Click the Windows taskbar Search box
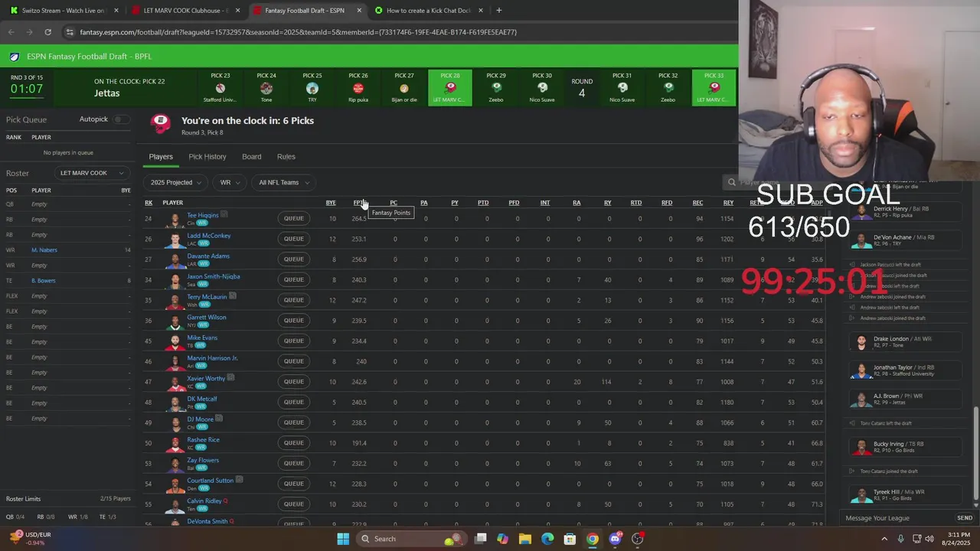This screenshot has height=551, width=980. [x=412, y=539]
